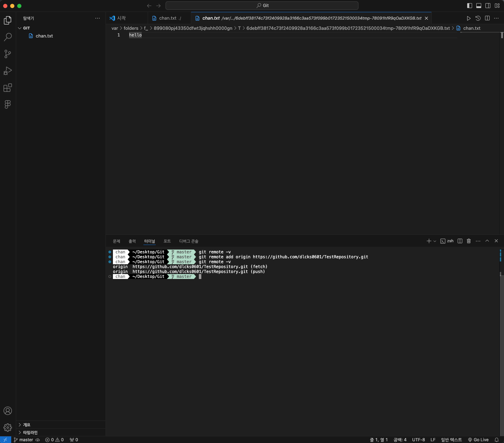The height and width of the screenshot is (443, 504).
Task: Open Explorer views ellipsis menu
Action: 98,18
